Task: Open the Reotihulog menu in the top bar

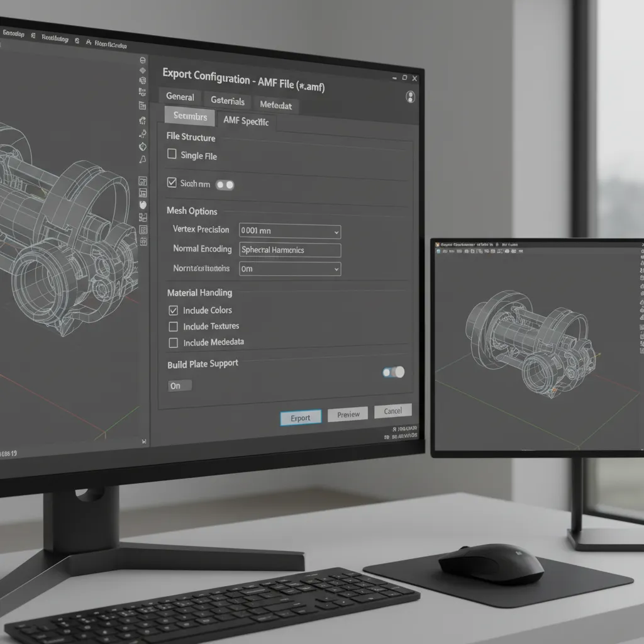Action: click(x=55, y=38)
